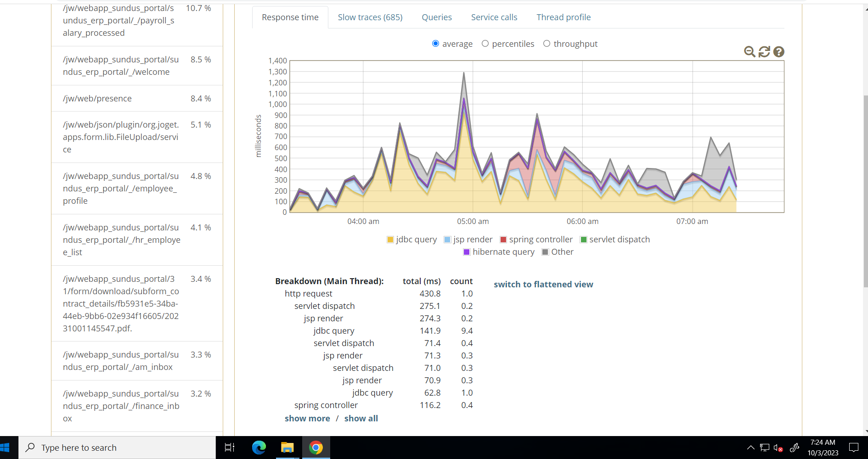Select the /jw/web/presence transaction

[97, 99]
